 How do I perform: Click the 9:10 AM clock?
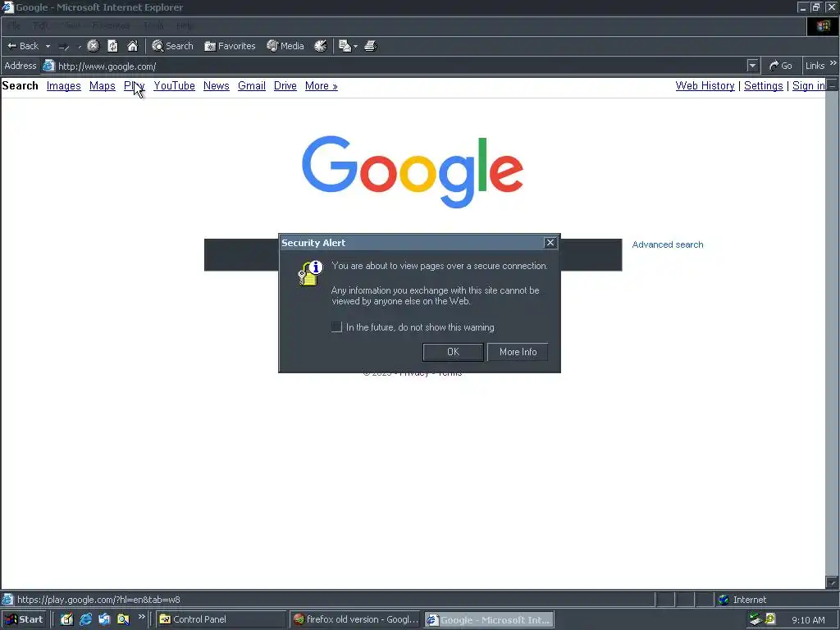[x=808, y=620]
